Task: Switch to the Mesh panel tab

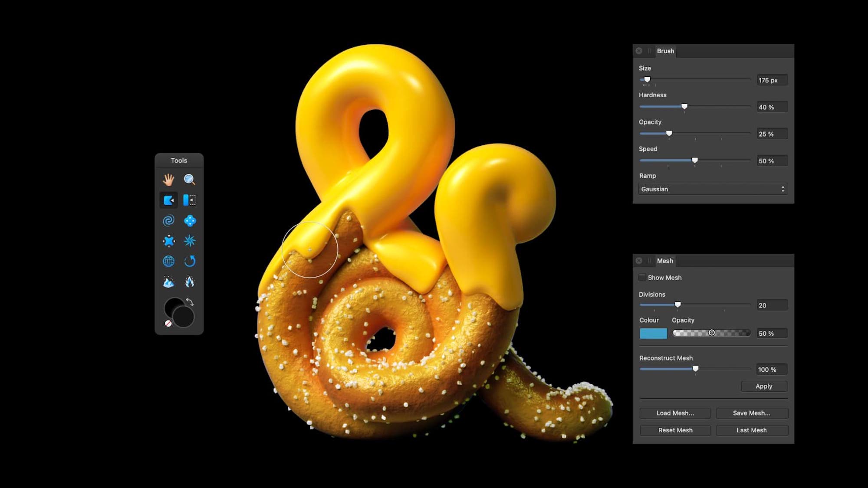Action: point(665,261)
